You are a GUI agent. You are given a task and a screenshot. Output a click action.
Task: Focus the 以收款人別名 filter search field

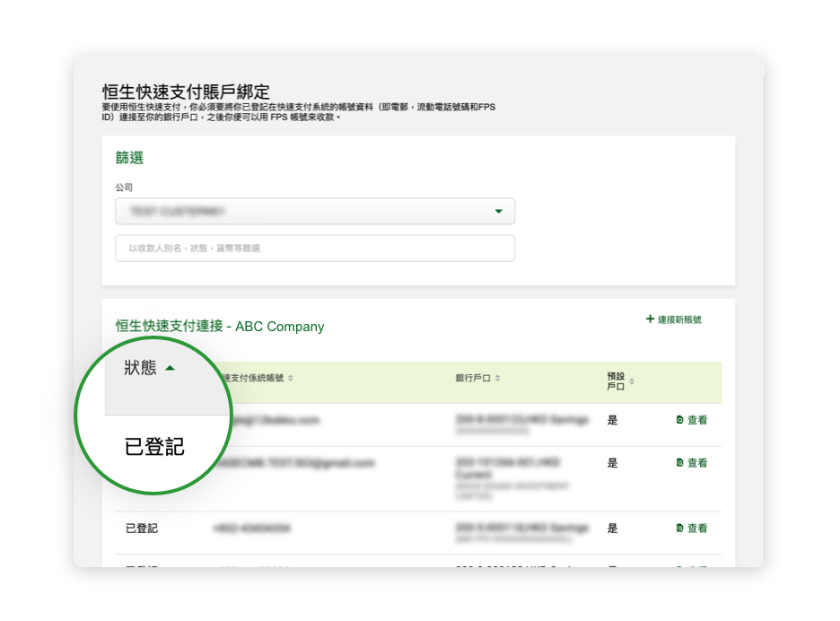point(315,248)
